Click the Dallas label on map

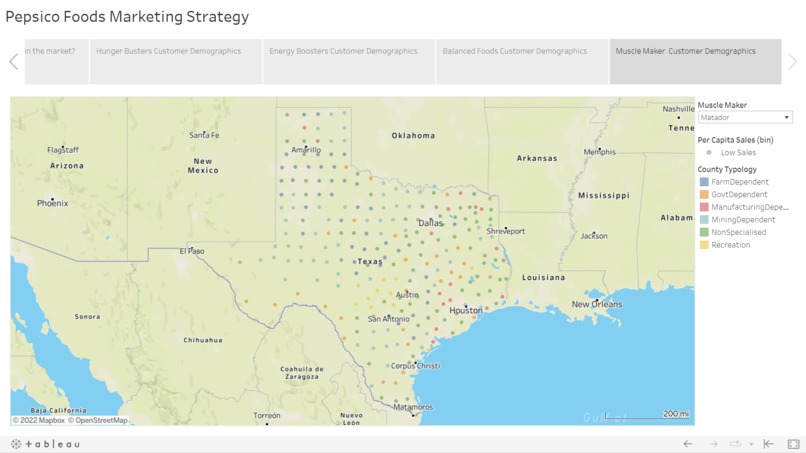430,223
